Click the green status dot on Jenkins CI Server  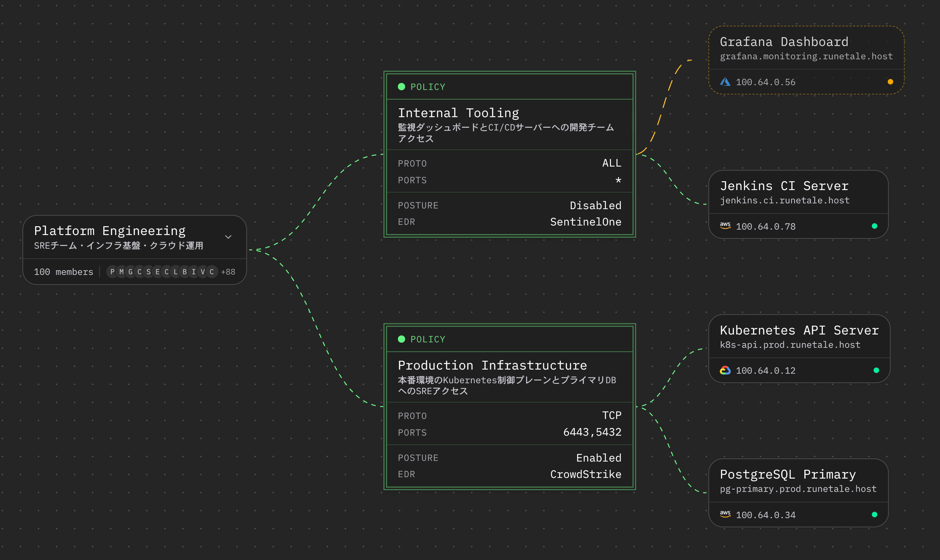click(x=874, y=226)
